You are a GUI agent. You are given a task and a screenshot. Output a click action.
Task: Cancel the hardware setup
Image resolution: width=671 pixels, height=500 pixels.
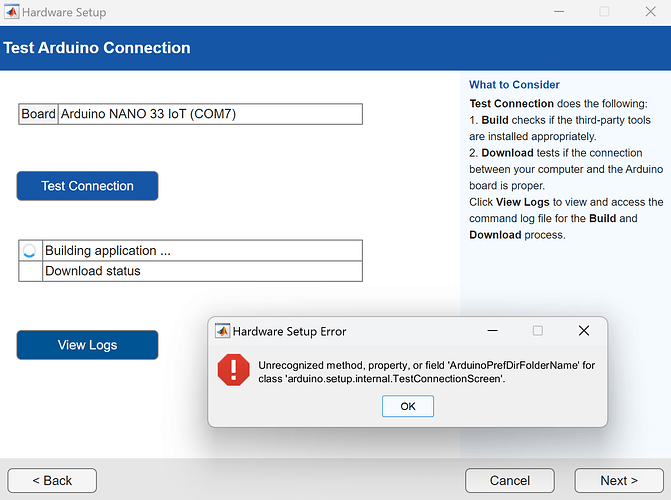tap(510, 480)
